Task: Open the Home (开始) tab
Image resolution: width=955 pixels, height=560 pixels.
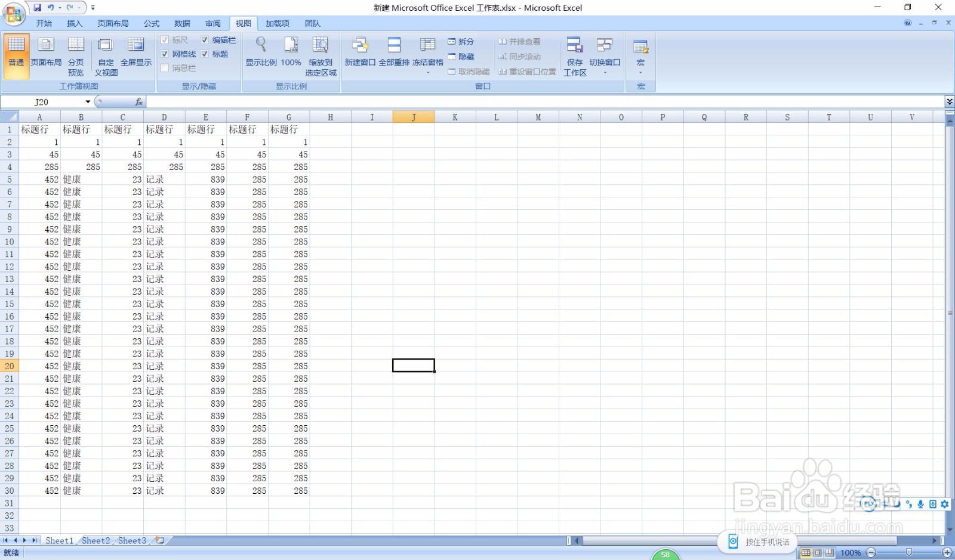Action: click(x=44, y=23)
